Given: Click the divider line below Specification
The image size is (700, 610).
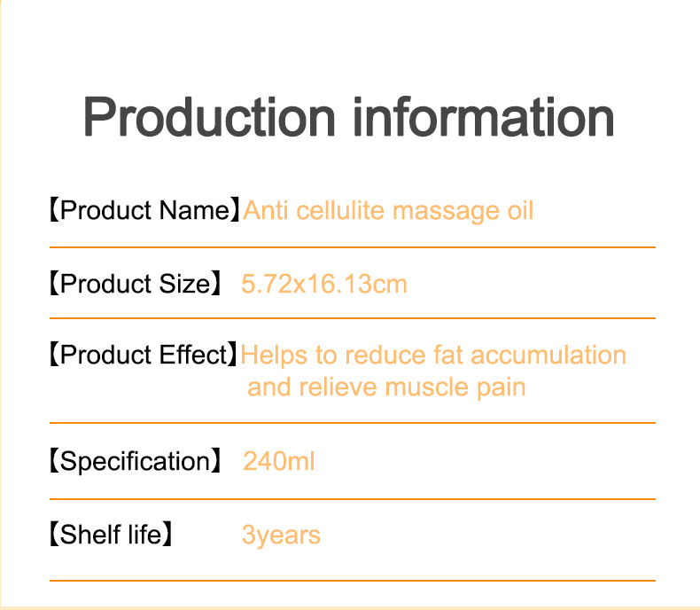Looking at the screenshot, I should (x=352, y=499).
